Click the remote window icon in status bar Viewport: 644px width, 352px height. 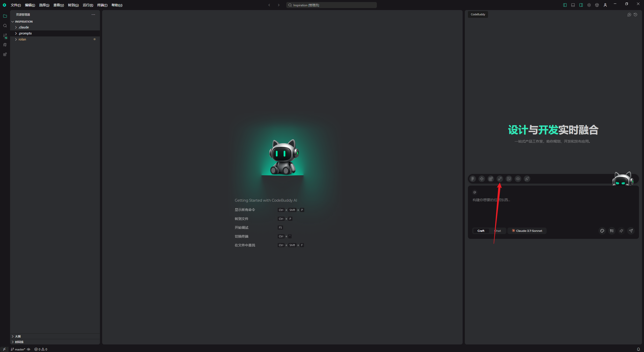4,349
